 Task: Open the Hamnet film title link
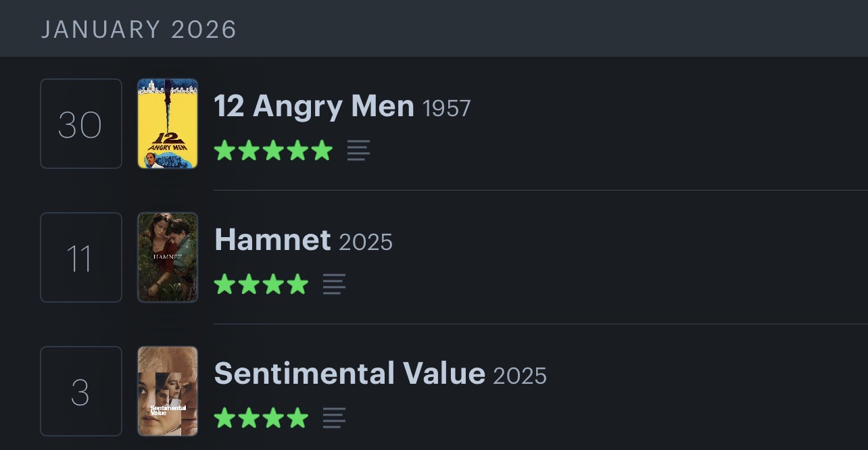272,241
